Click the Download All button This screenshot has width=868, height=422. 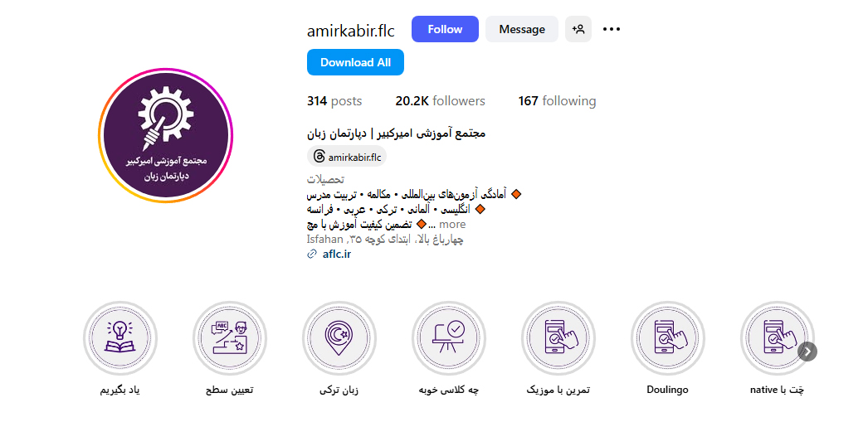[x=355, y=62]
